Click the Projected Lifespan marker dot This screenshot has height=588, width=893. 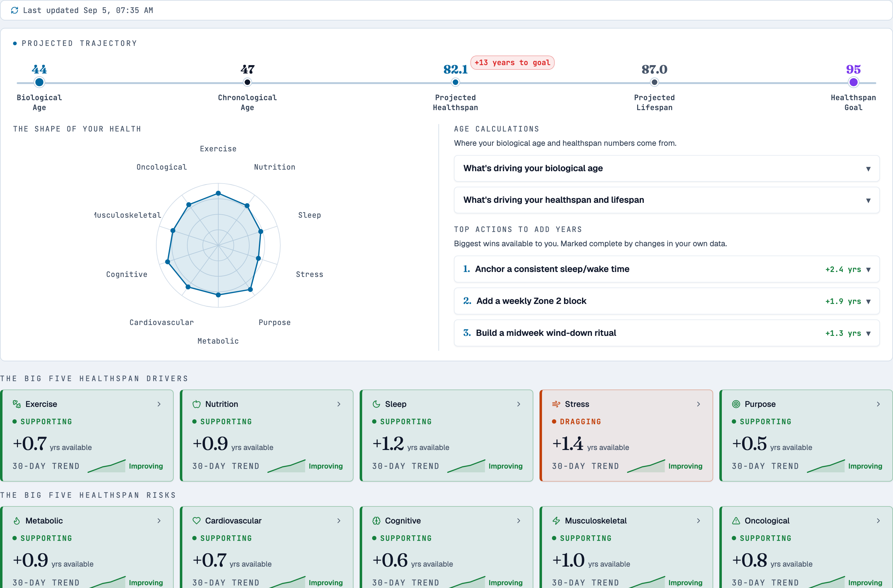[x=654, y=82]
